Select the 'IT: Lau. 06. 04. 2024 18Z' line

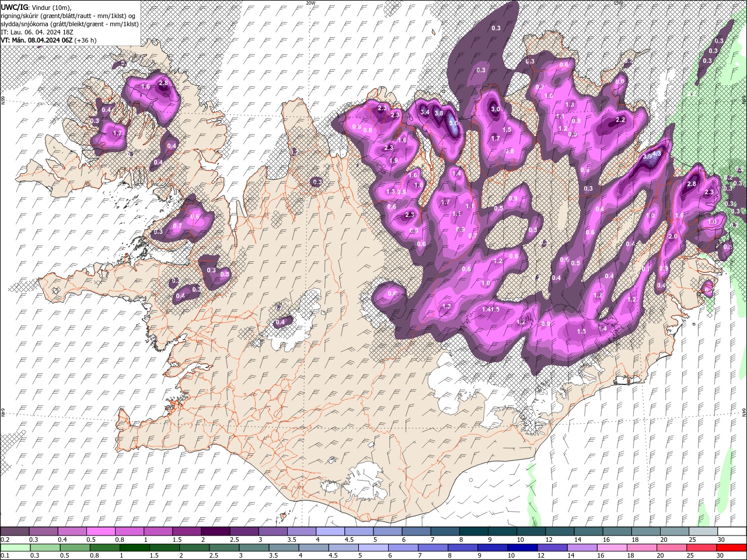(x=37, y=32)
